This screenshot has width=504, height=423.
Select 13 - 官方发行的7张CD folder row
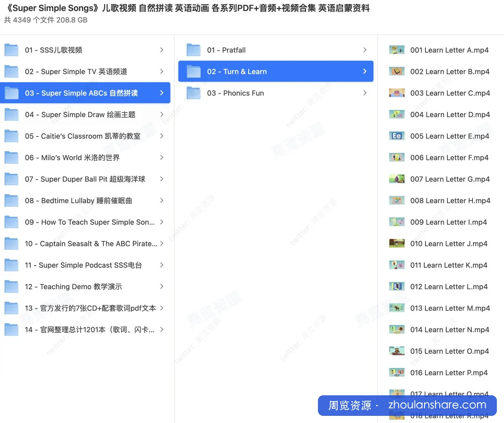tap(85, 308)
